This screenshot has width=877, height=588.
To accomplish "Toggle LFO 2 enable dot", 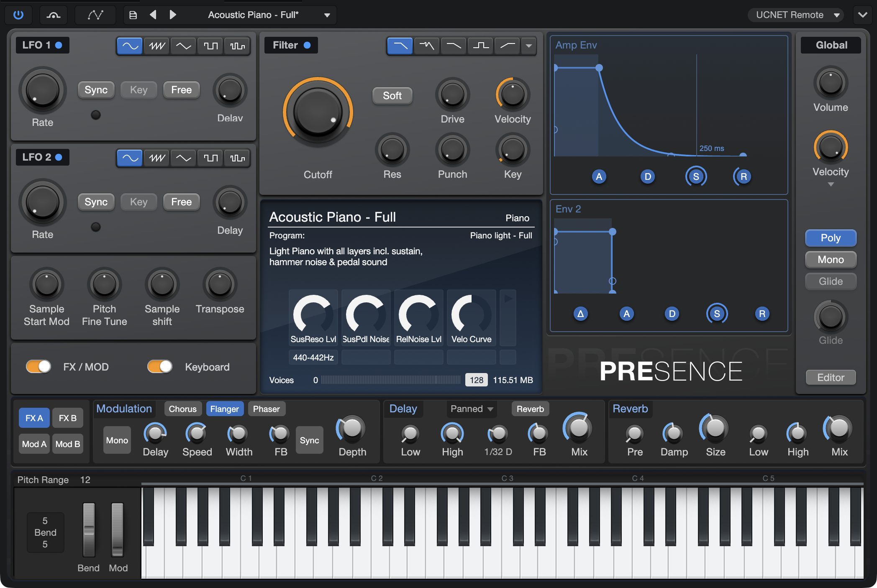I will point(59,157).
